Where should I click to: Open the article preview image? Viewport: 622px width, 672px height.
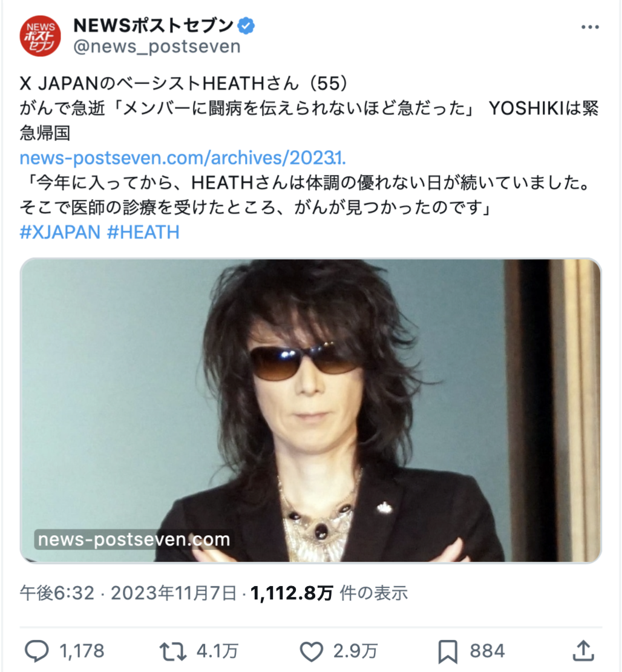[310, 410]
